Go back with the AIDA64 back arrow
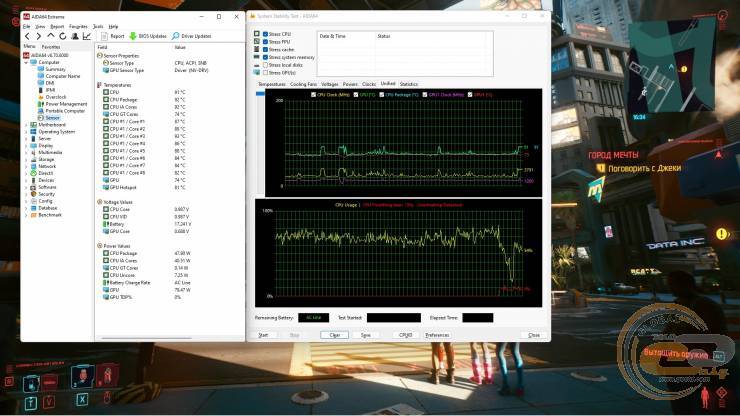 (x=27, y=36)
